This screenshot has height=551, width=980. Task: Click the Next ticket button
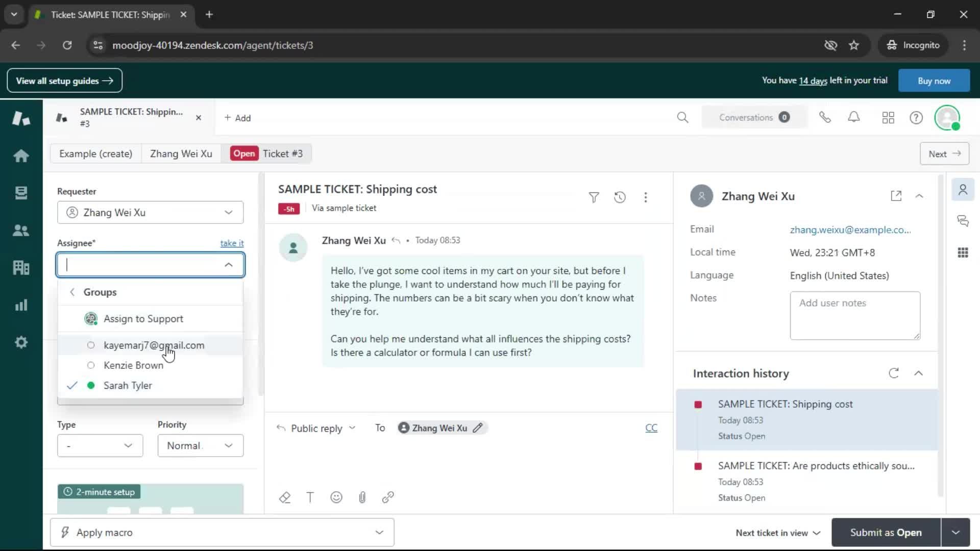pyautogui.click(x=944, y=154)
